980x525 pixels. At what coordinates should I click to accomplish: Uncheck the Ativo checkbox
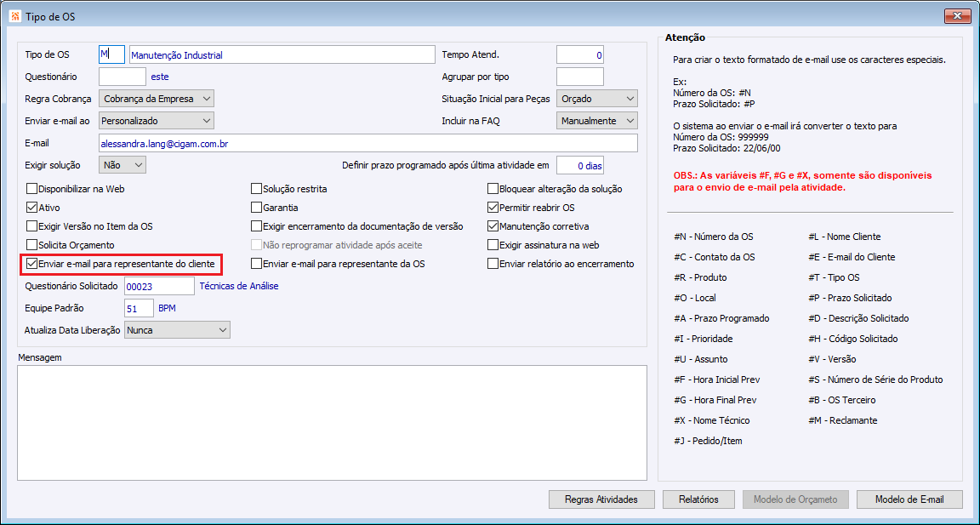point(32,208)
